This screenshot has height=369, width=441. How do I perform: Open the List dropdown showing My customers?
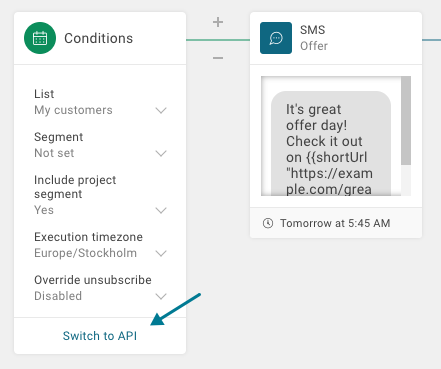pos(100,110)
